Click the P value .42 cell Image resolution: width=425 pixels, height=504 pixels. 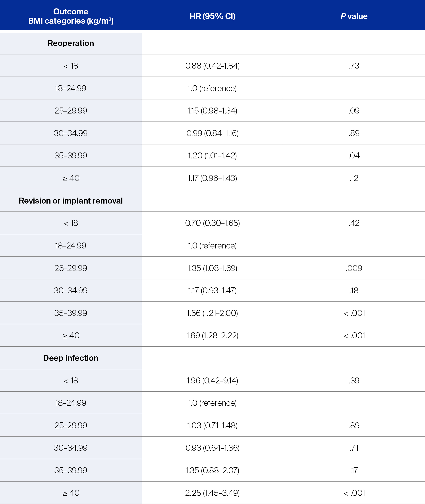[354, 223]
